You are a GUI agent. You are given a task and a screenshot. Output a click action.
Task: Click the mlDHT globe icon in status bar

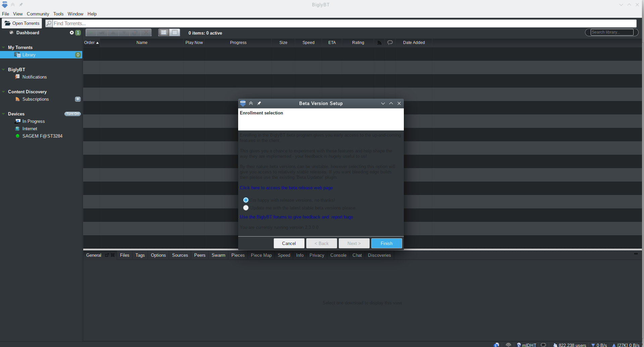(520, 344)
